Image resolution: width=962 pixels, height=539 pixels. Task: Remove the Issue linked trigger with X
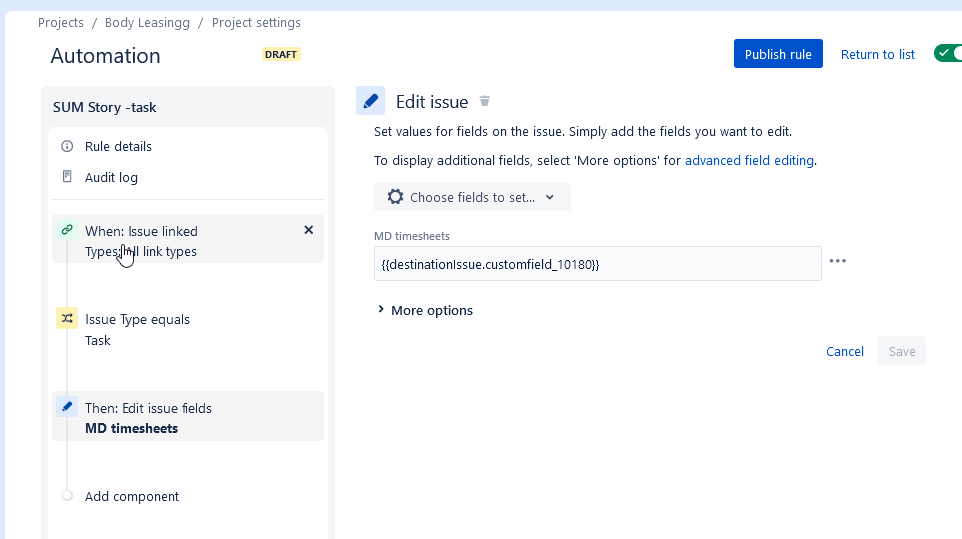tap(309, 230)
